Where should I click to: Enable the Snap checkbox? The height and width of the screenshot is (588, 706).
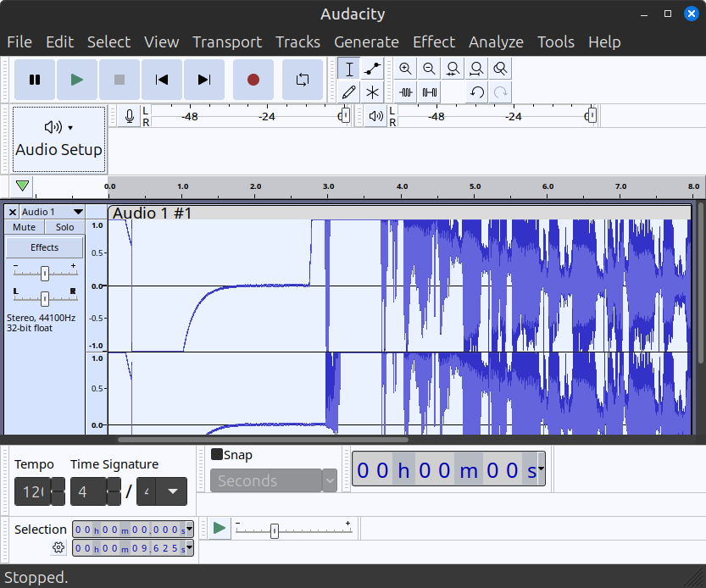click(x=217, y=454)
